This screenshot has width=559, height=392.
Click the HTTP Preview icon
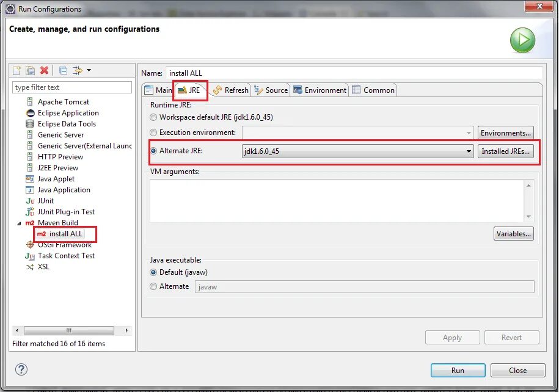point(31,157)
